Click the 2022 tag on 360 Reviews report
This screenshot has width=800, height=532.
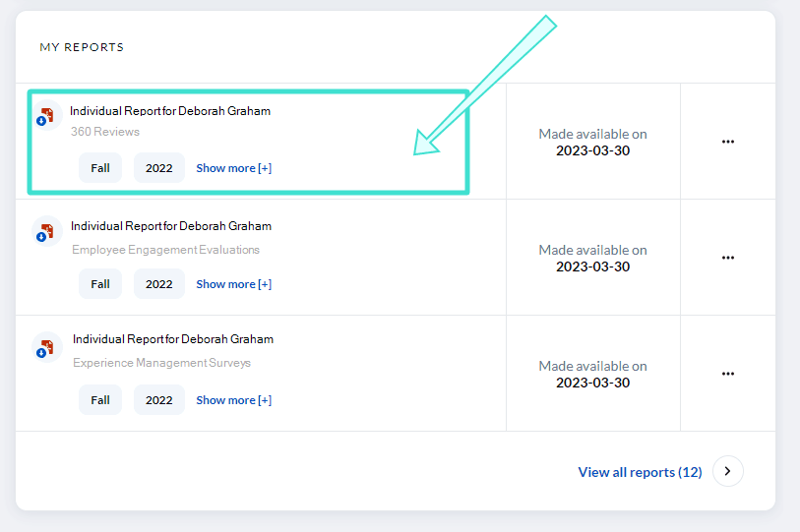point(158,168)
